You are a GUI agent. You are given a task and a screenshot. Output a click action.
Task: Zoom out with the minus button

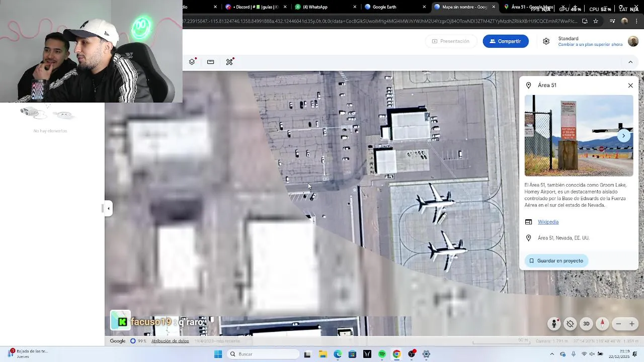pos(619,324)
